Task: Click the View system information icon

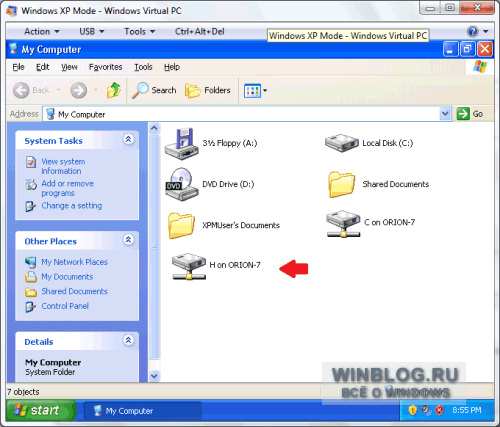Action: pyautogui.click(x=31, y=162)
